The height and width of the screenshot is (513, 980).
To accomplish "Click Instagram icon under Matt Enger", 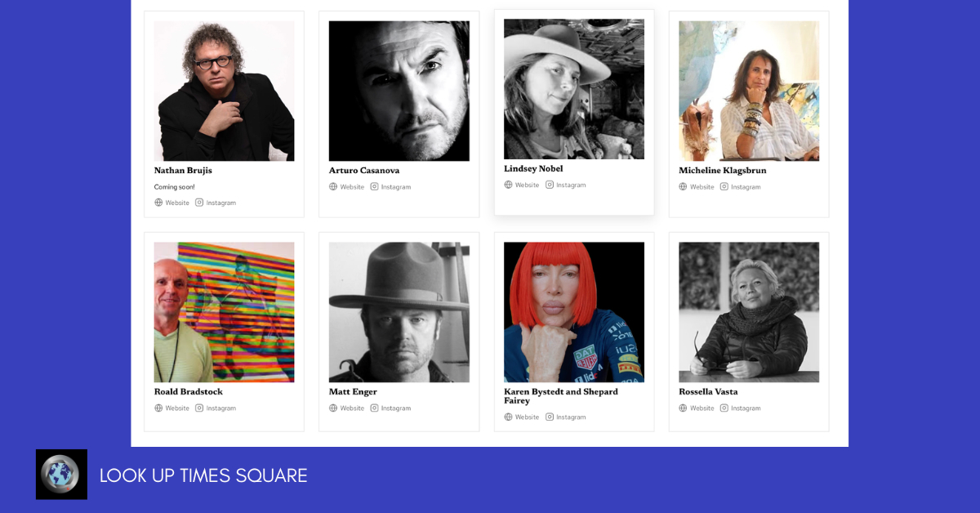I will point(374,408).
